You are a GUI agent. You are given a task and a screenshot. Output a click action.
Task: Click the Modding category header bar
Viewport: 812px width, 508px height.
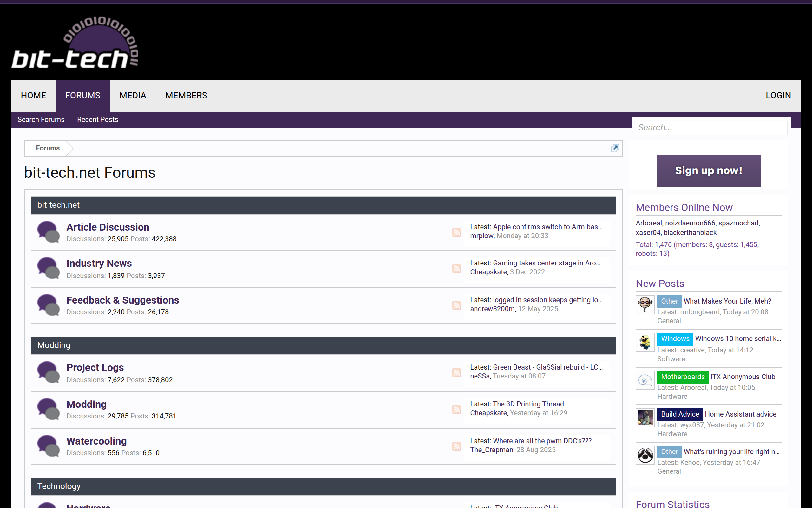pos(324,346)
